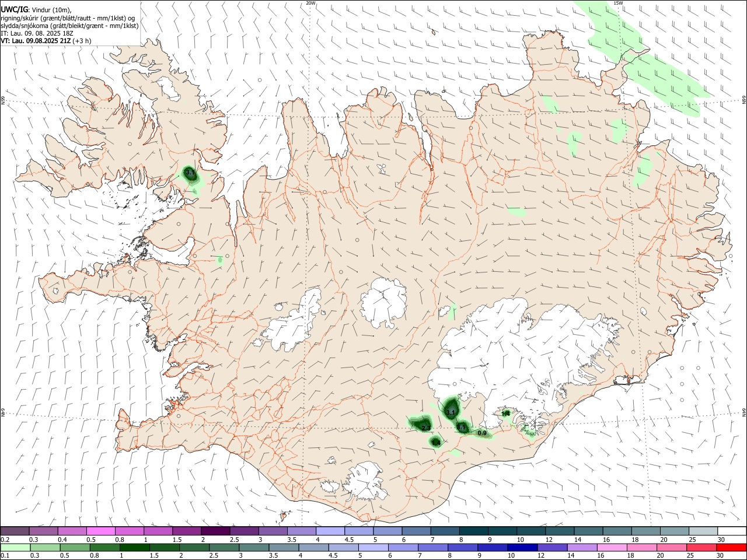Select the 'VT: Lau. 09.08.2025 21Z (+3 h)' line
The image size is (747, 560).
tap(46, 41)
